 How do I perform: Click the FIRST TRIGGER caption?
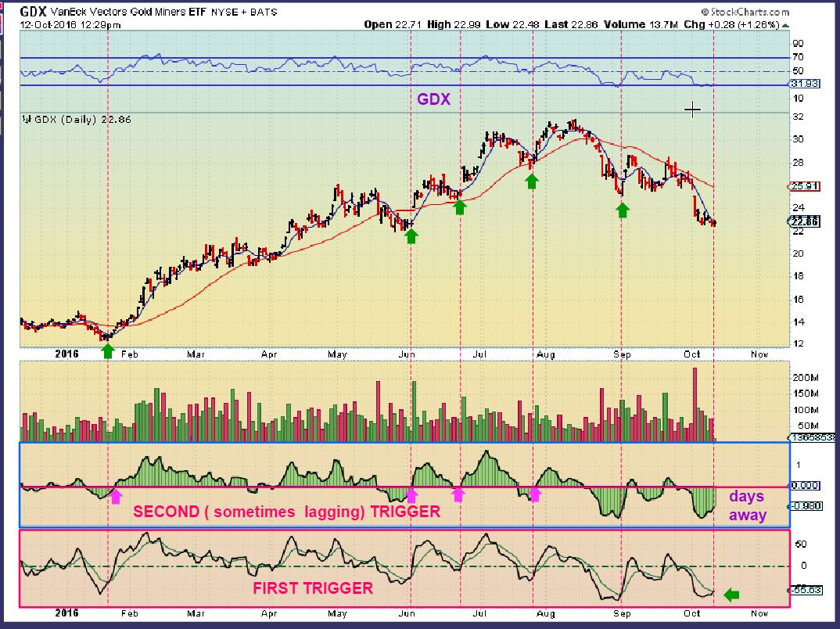click(x=313, y=588)
